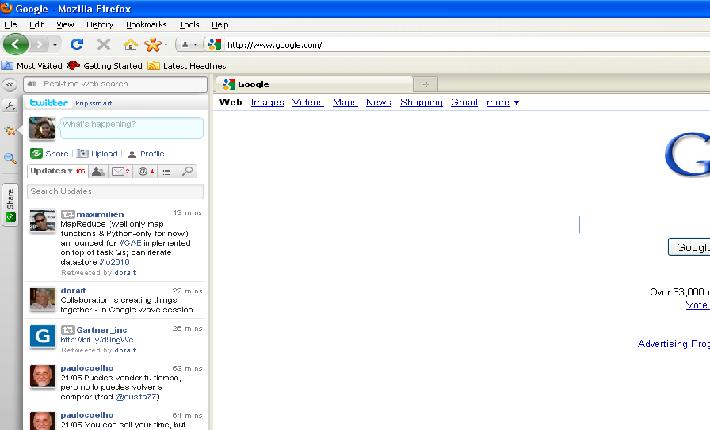Open the Most Visited bookmarks folder
710x430 pixels.
click(32, 66)
